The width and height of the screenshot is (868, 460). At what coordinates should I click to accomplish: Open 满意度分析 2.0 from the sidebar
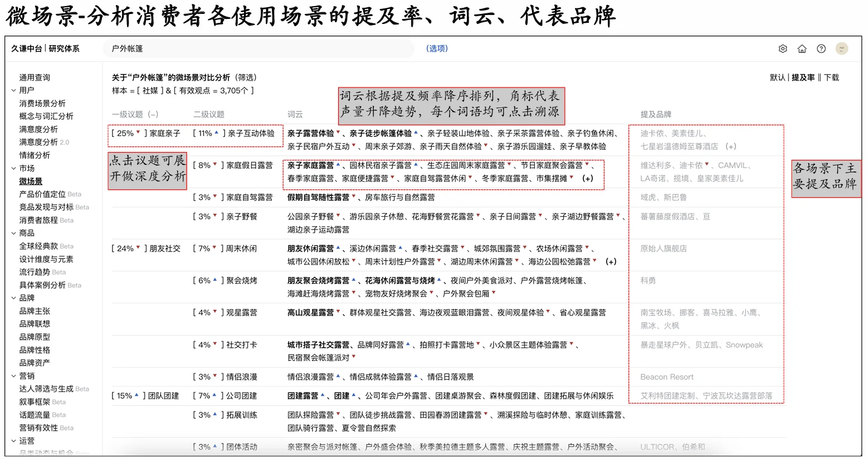(x=43, y=141)
